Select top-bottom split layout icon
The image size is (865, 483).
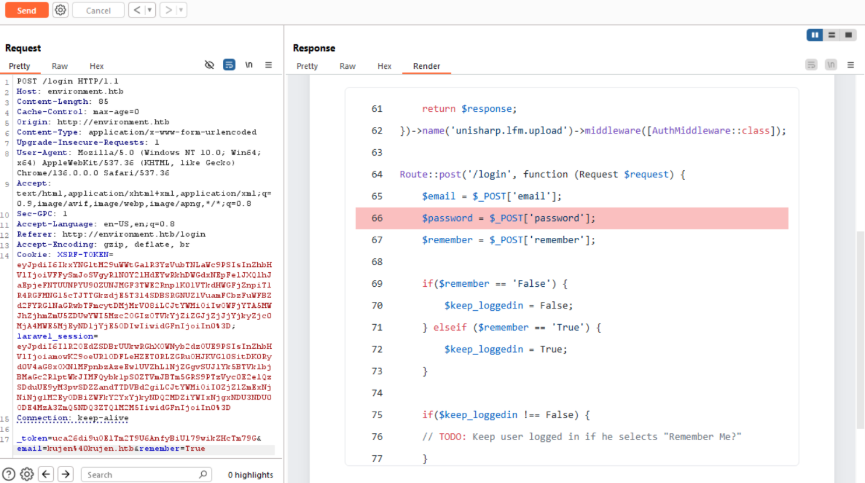click(x=832, y=35)
